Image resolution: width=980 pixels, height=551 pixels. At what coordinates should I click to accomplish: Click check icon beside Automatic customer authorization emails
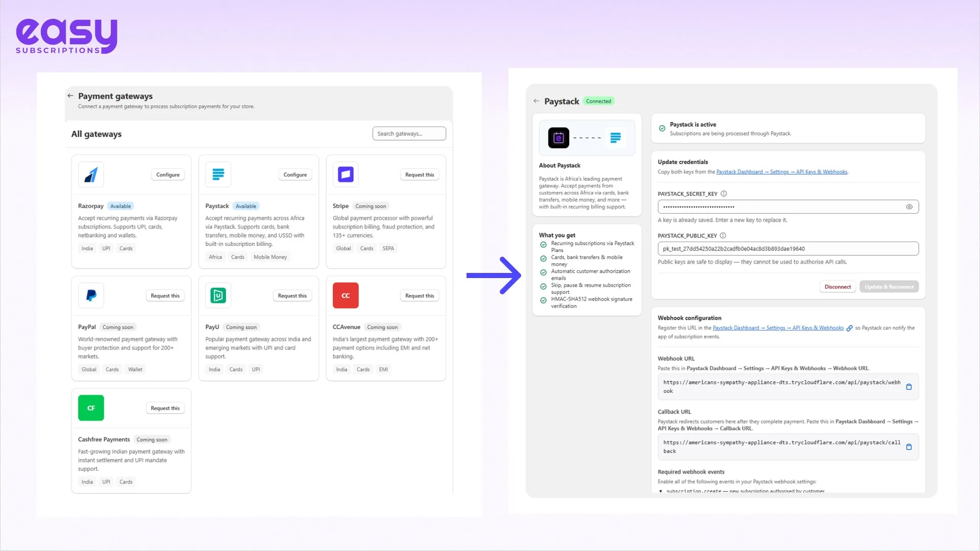[x=543, y=272]
